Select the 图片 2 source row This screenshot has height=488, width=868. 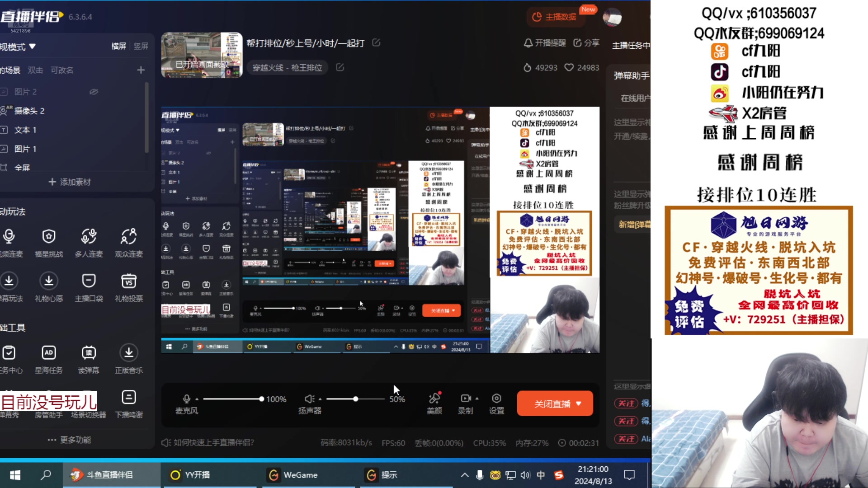pyautogui.click(x=72, y=92)
